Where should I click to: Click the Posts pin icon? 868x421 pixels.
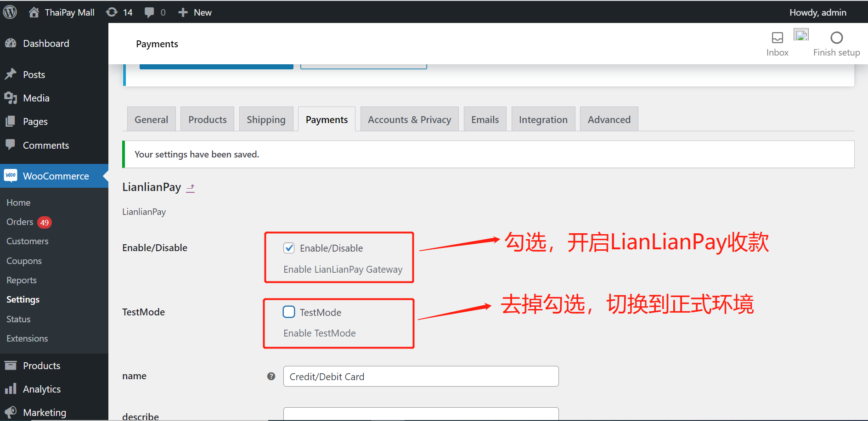(11, 74)
